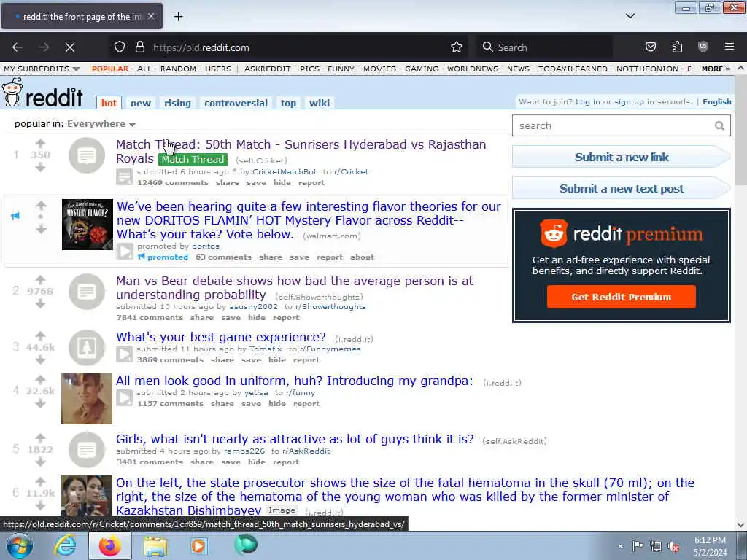
Task: Click the muted volume icon in system tray
Action: [673, 547]
